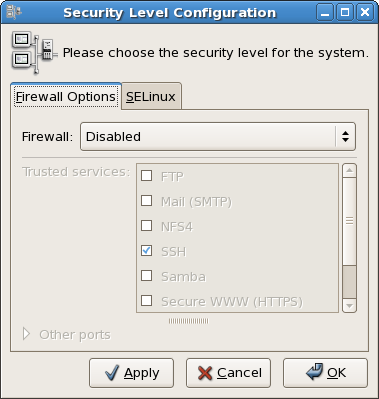Tick the Secure WWW (HTTPS) checkbox

tap(147, 301)
